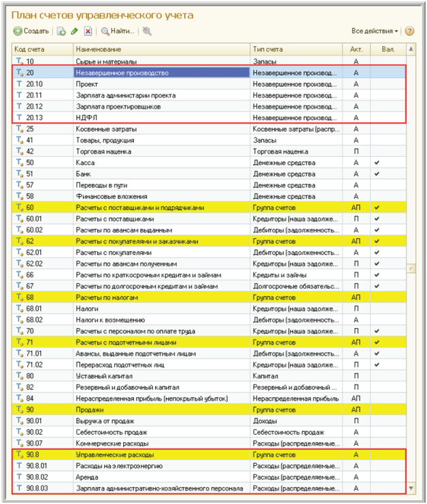Click account icon of row 25
This screenshot has height=504, width=427.
20,129
